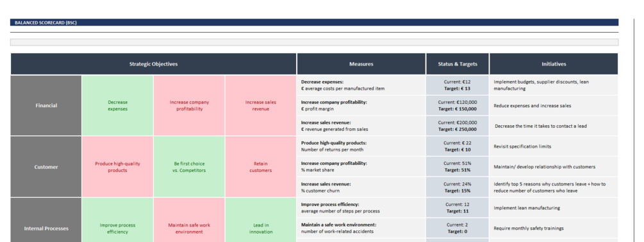Click the green Decrease expenses objective
This screenshot has width=644, height=242.
[x=117, y=105]
